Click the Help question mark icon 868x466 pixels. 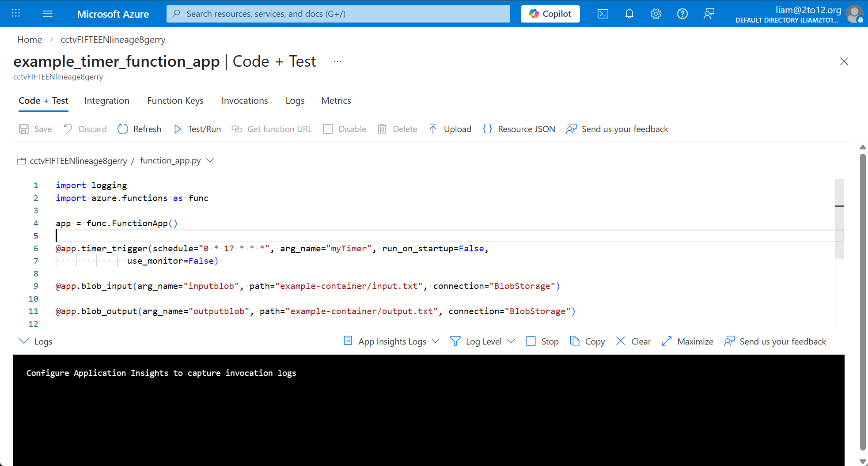click(682, 14)
